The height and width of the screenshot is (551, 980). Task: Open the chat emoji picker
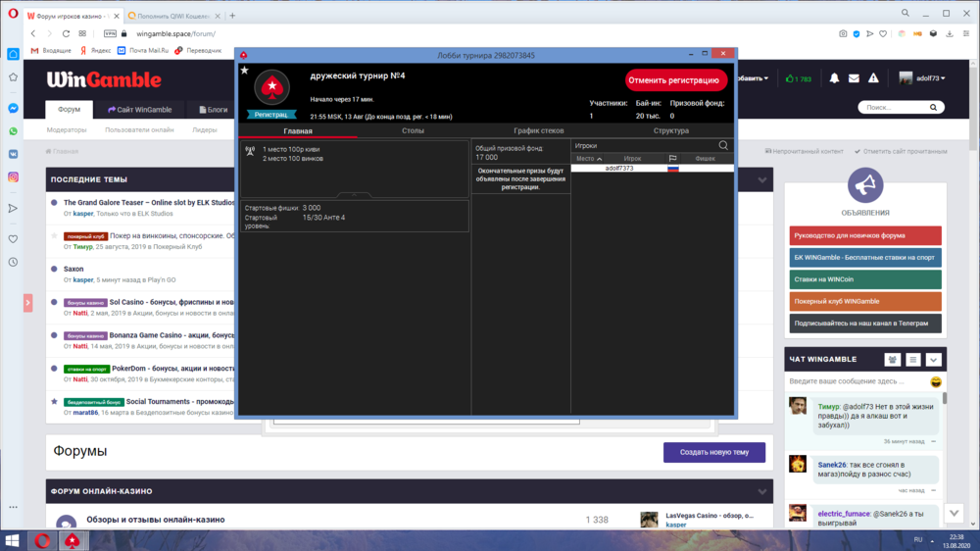[x=936, y=380]
